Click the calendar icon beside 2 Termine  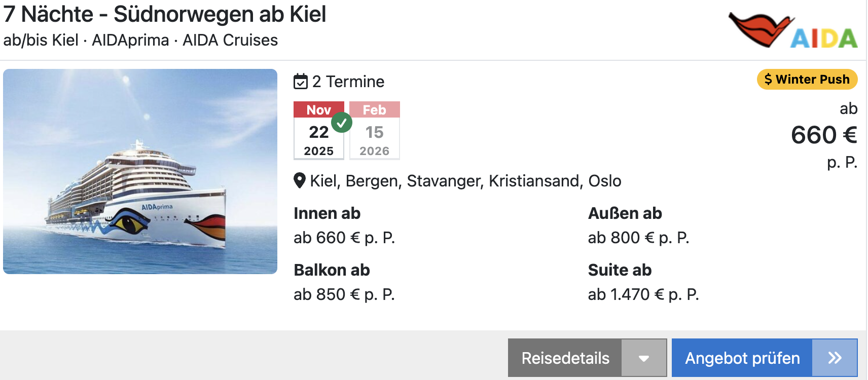tap(301, 82)
